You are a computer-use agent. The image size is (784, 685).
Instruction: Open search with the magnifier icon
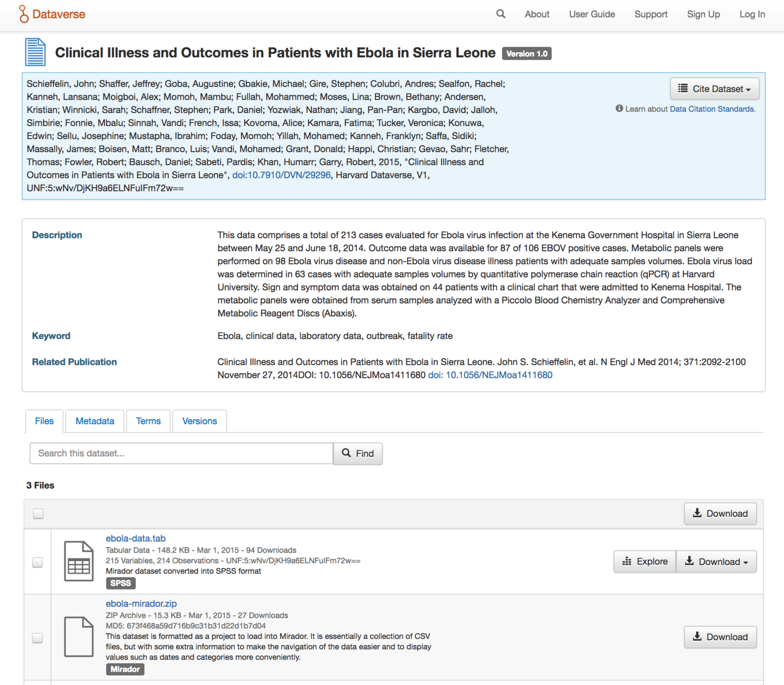pos(501,14)
